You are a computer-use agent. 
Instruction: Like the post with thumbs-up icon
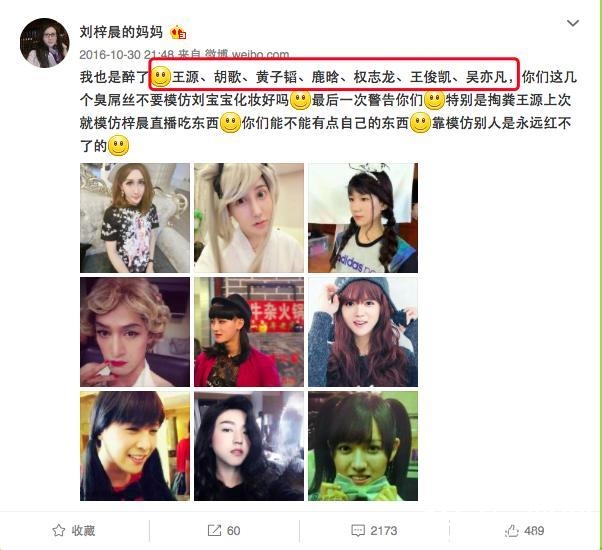point(512,531)
